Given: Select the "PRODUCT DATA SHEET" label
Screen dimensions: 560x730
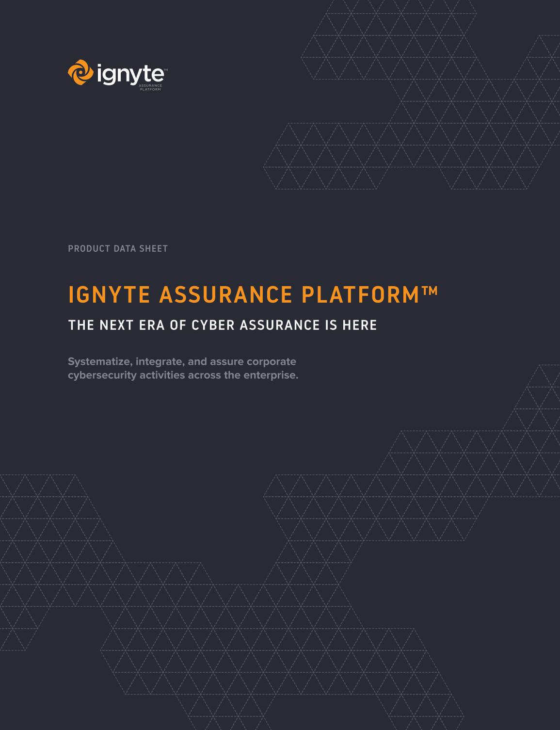Looking at the screenshot, I should tap(118, 248).
